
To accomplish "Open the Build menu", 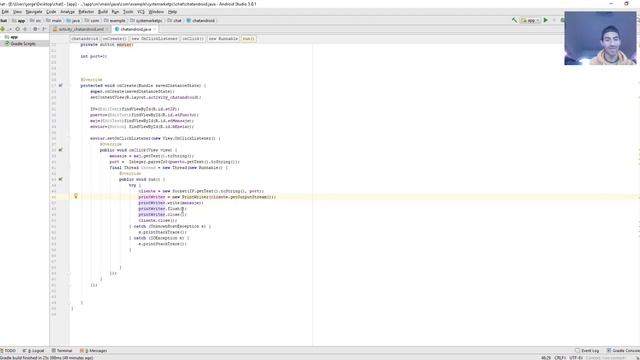I will tap(103, 12).
